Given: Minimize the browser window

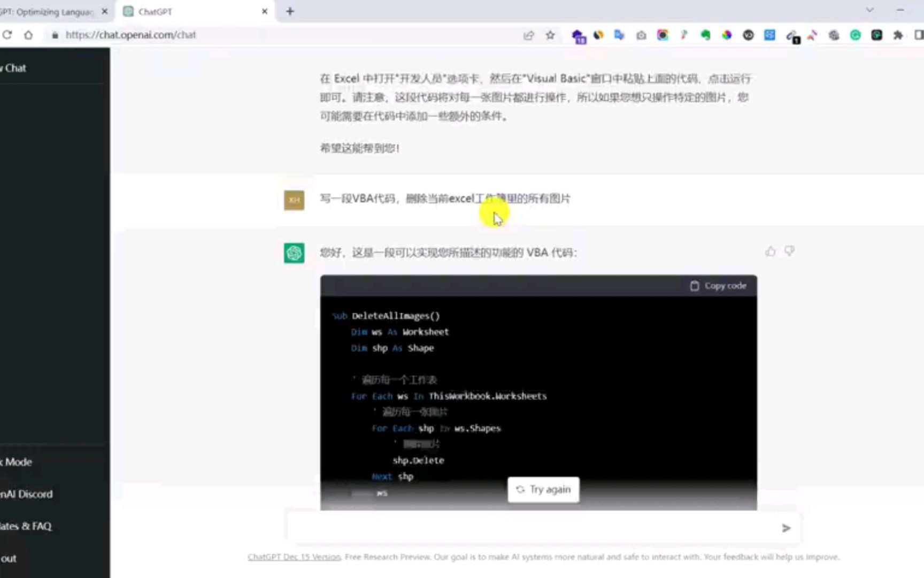Looking at the screenshot, I should [x=900, y=10].
